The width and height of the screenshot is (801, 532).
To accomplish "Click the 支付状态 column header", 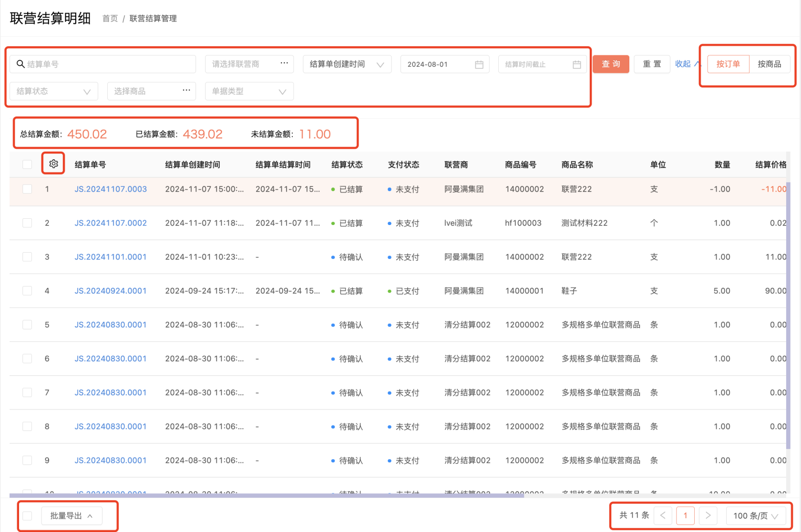I will point(403,164).
